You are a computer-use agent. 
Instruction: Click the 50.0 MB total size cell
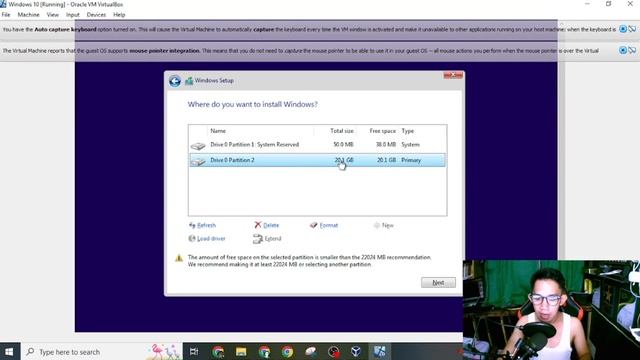tap(343, 145)
